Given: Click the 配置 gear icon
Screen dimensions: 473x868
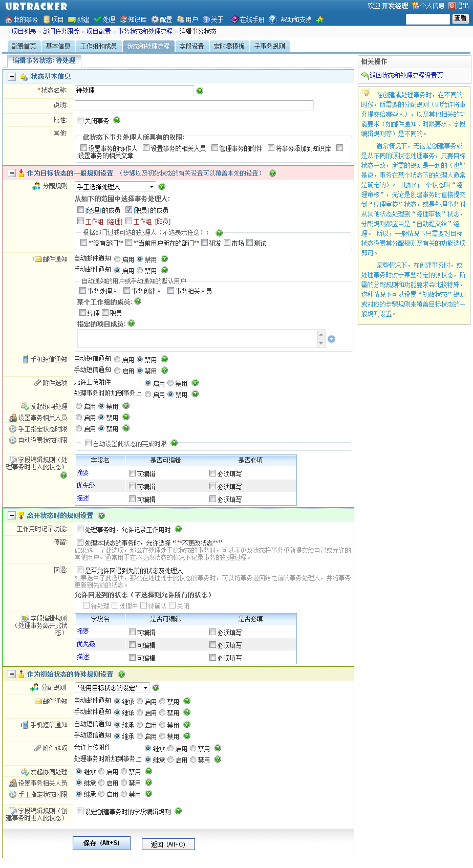Looking at the screenshot, I should [x=155, y=19].
